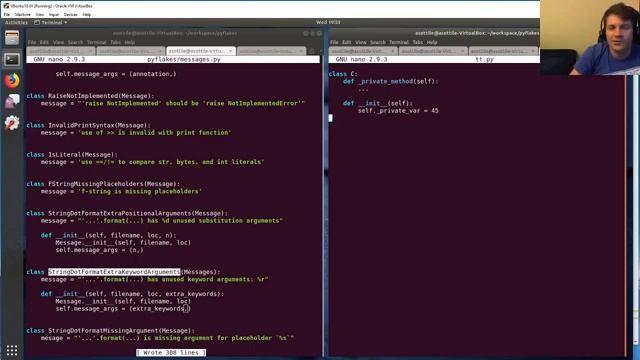
Task: Open Help menu in left terminal
Action: [129, 42]
